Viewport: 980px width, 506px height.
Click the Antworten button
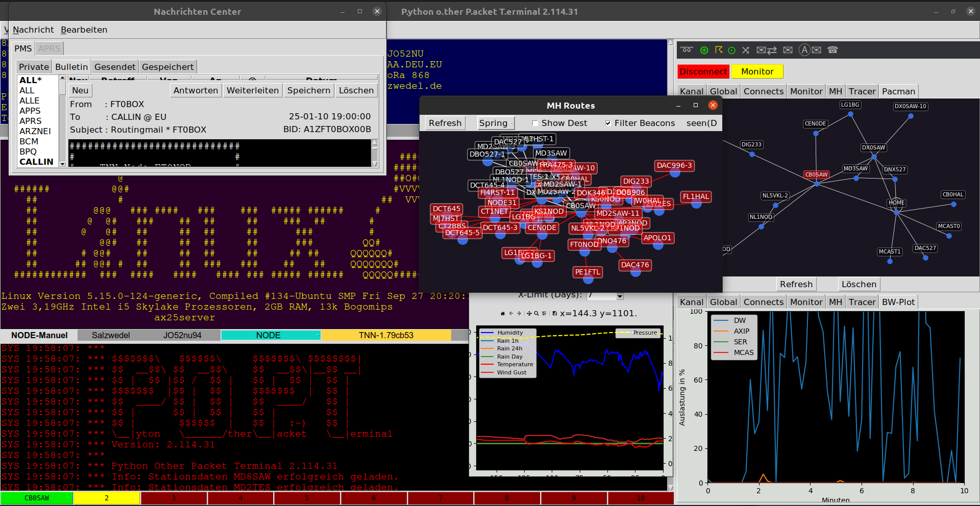pyautogui.click(x=195, y=90)
